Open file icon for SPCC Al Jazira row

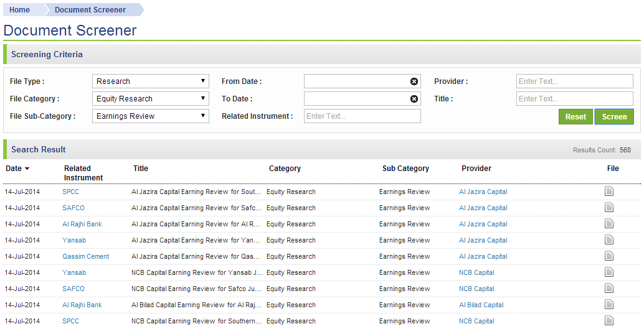point(608,191)
